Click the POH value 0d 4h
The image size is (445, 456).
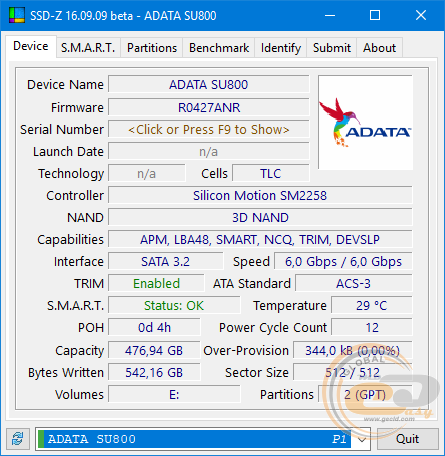[x=154, y=327]
